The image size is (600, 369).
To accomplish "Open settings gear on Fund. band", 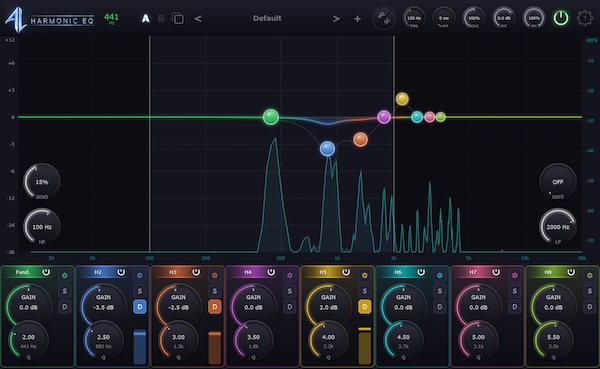I will (65, 275).
